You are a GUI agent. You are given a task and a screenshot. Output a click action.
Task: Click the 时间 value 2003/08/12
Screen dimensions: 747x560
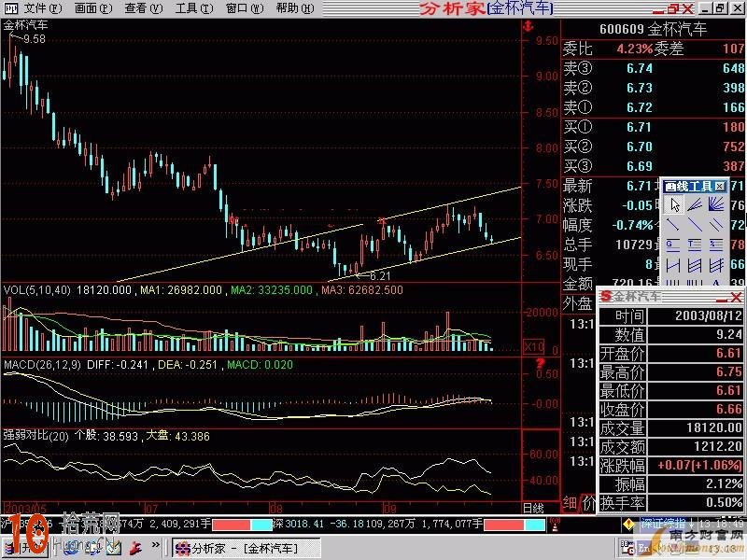click(709, 315)
